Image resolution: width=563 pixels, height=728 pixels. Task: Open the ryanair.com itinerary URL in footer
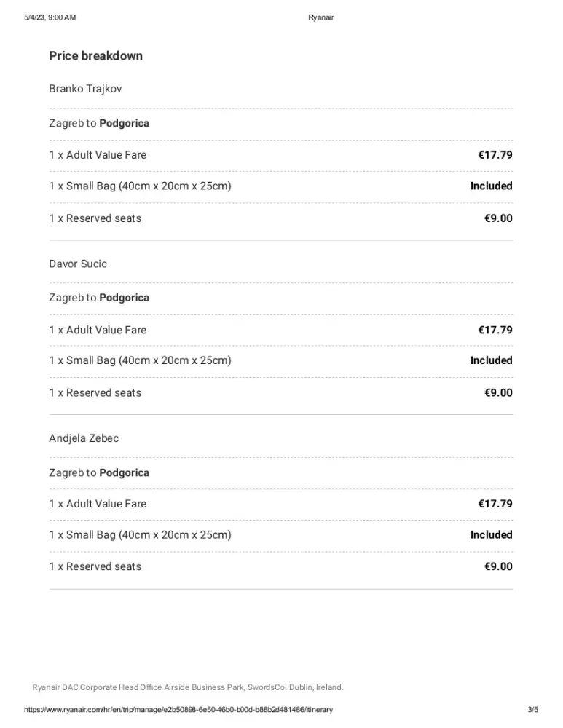(x=178, y=710)
